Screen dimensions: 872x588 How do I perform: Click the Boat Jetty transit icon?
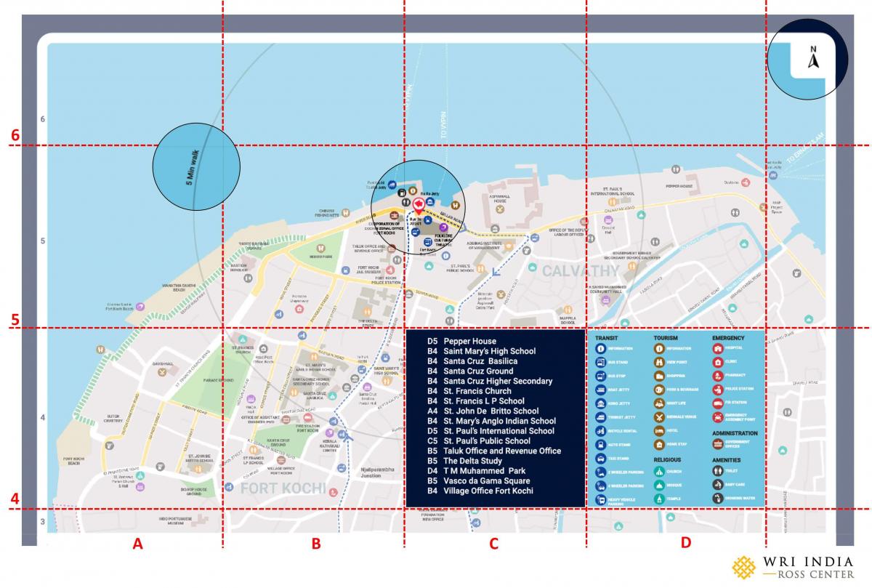600,389
